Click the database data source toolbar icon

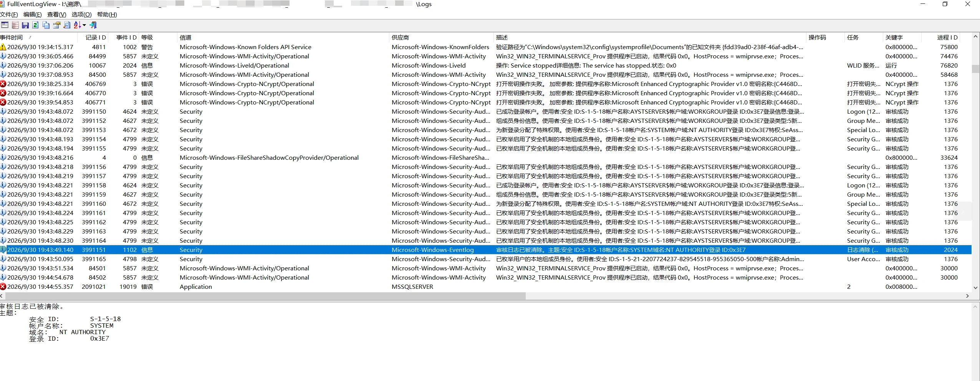tap(15, 25)
